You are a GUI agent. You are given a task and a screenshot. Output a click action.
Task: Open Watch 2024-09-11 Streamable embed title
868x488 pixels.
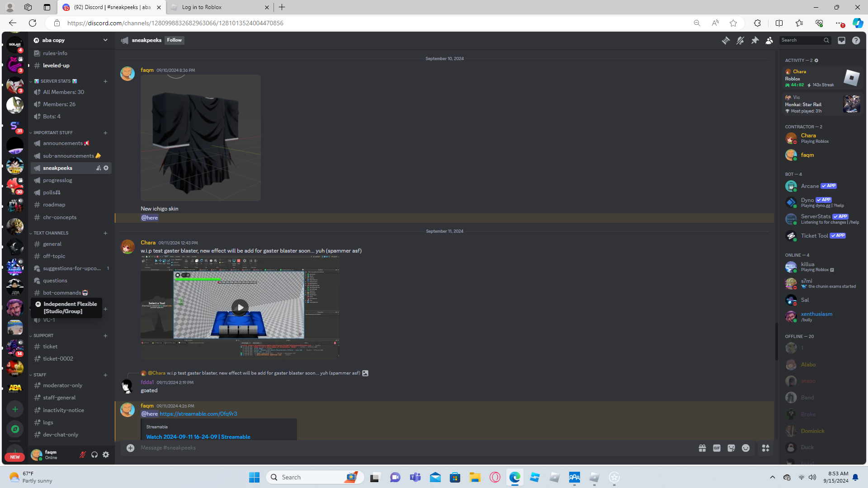(198, 437)
